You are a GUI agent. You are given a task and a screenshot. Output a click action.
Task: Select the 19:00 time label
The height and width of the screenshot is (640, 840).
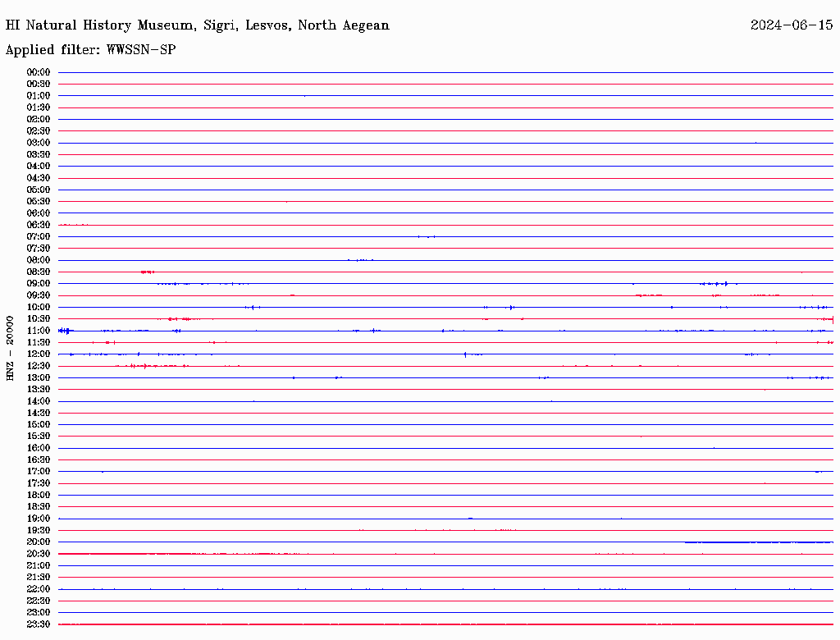tap(39, 519)
